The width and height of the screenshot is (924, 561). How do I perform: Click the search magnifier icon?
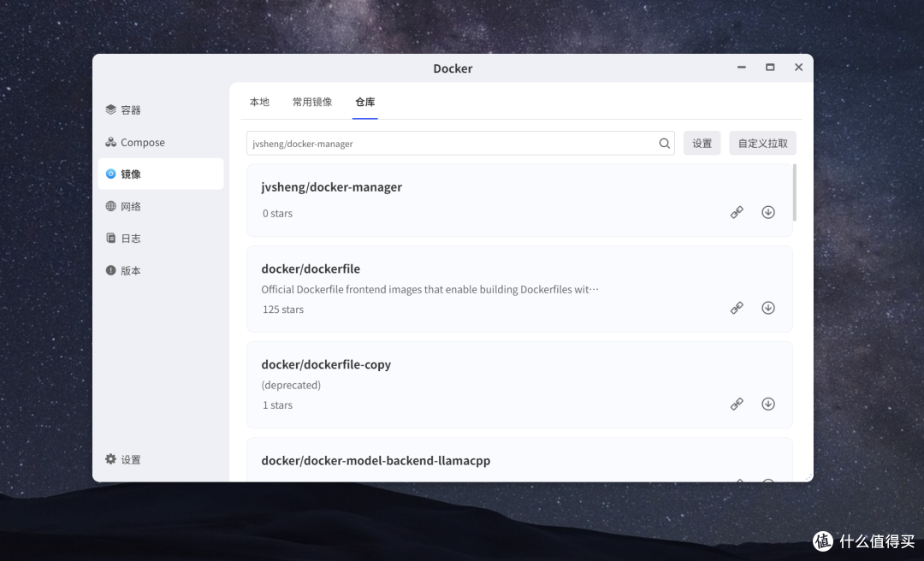click(x=664, y=143)
